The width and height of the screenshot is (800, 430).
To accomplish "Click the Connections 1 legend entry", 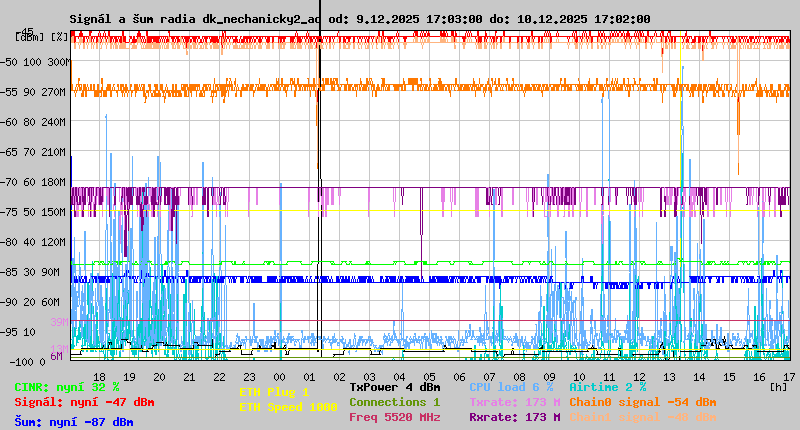I will [x=395, y=402].
